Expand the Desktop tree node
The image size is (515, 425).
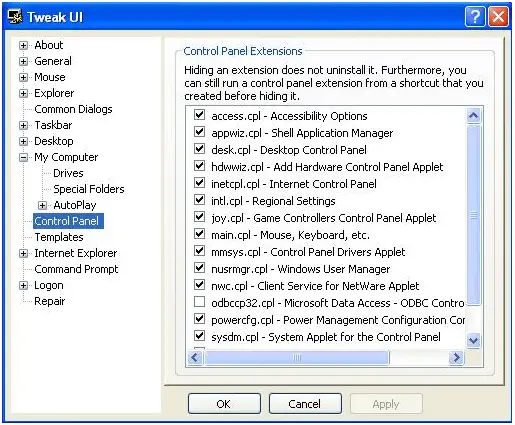23,141
